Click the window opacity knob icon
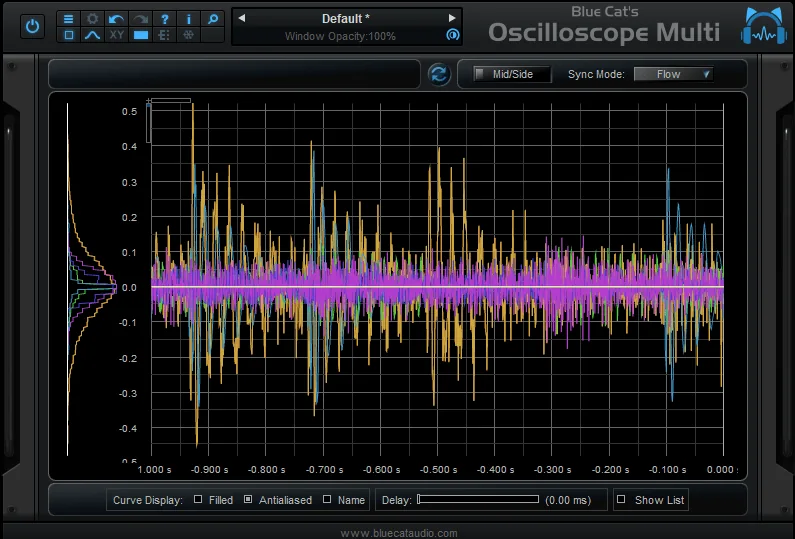Viewport: 795px width, 539px height. pos(452,35)
